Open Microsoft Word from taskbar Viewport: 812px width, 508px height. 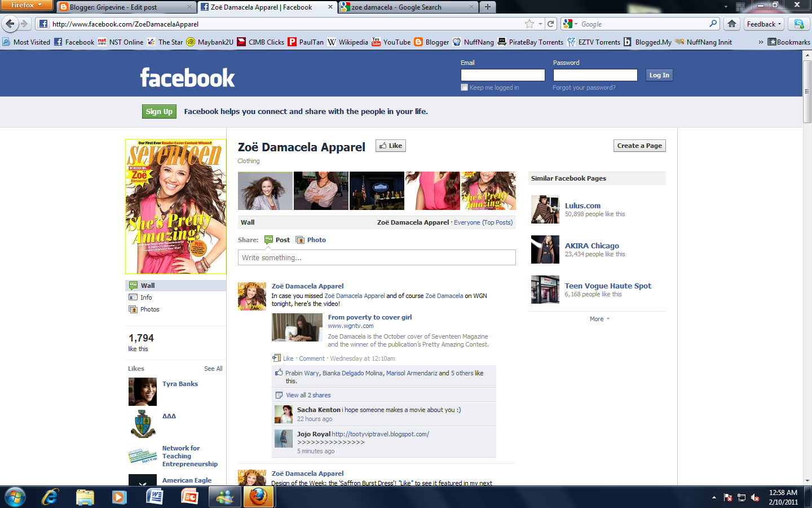[155, 497]
